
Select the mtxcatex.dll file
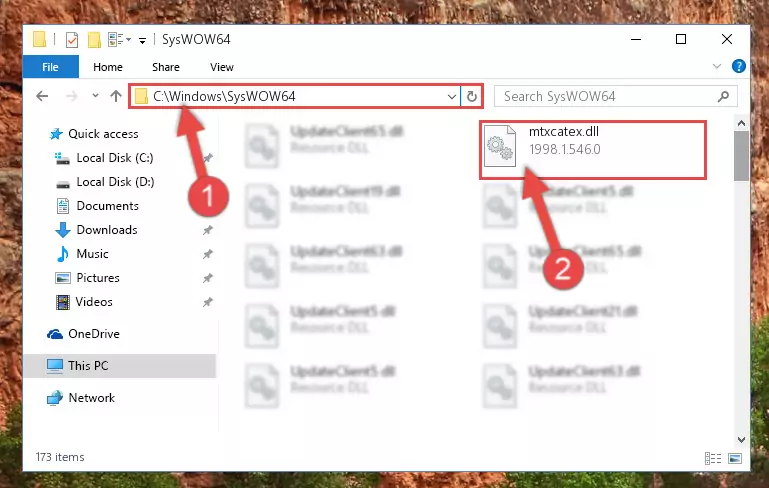592,150
